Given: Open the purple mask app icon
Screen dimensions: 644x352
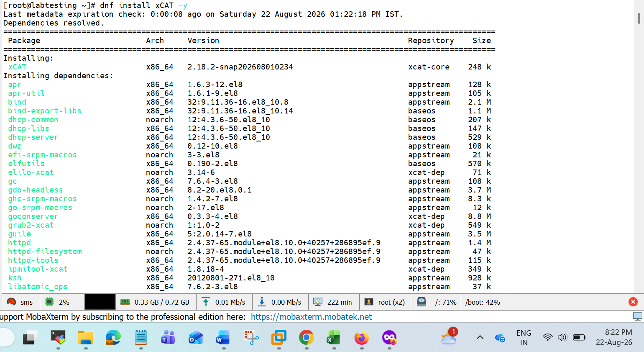Looking at the screenshot, I should click(389, 337).
